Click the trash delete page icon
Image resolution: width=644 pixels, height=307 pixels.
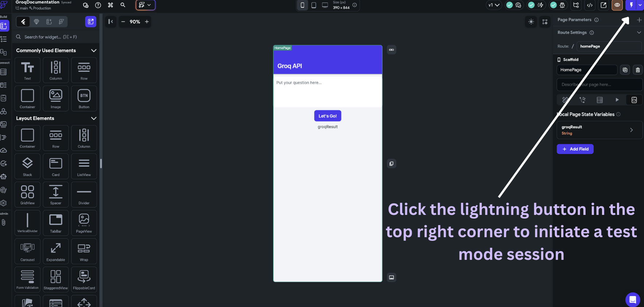(x=638, y=70)
